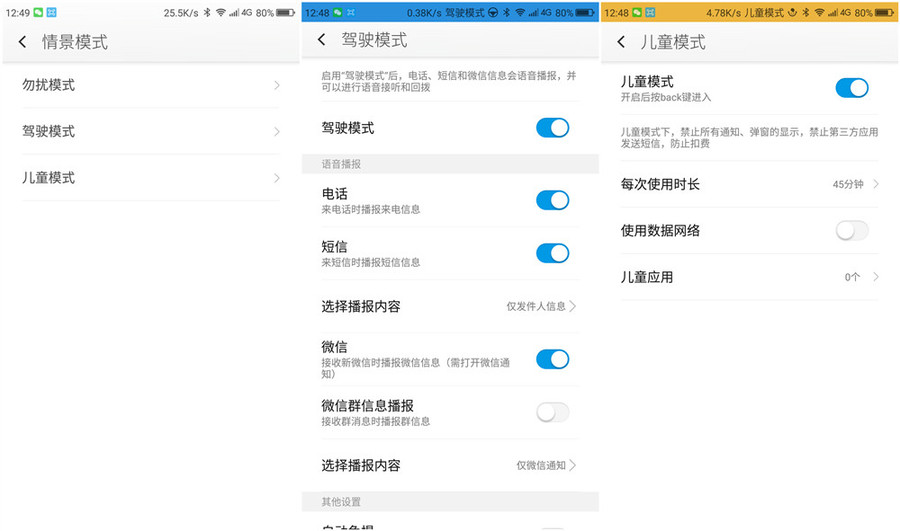
Task: Click 情景模式 page title
Action: [x=75, y=42]
